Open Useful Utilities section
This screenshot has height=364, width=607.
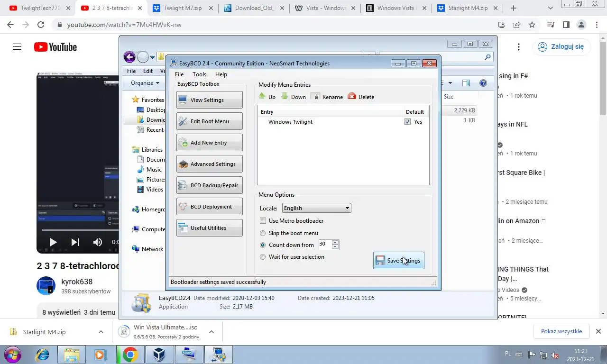pos(209,228)
